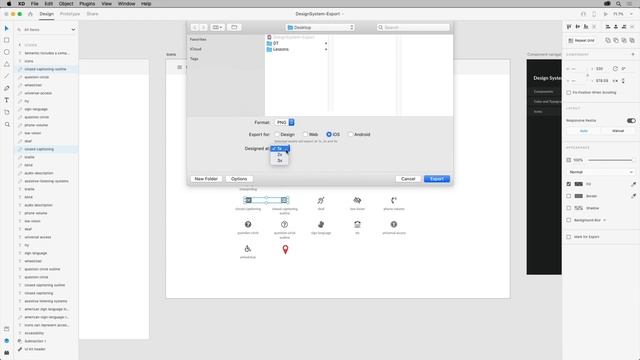Click the dialog back navigation arrow
This screenshot has height=360, width=640.
click(x=195, y=27)
